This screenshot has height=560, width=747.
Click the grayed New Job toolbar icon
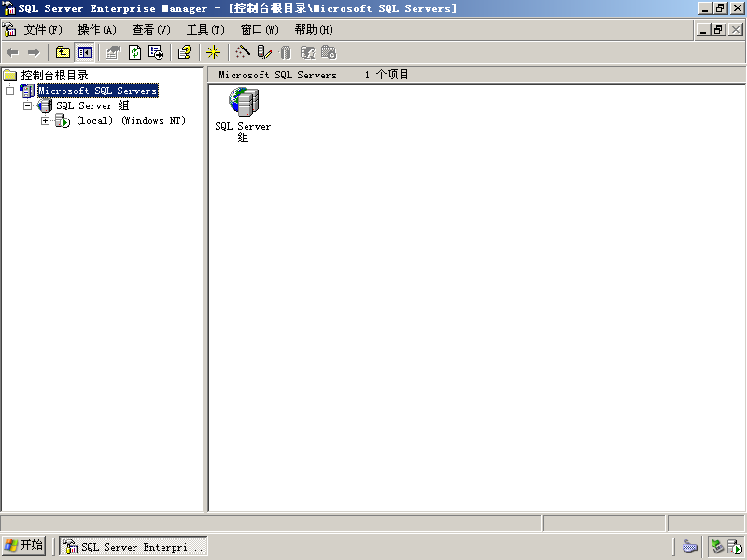pos(329,52)
